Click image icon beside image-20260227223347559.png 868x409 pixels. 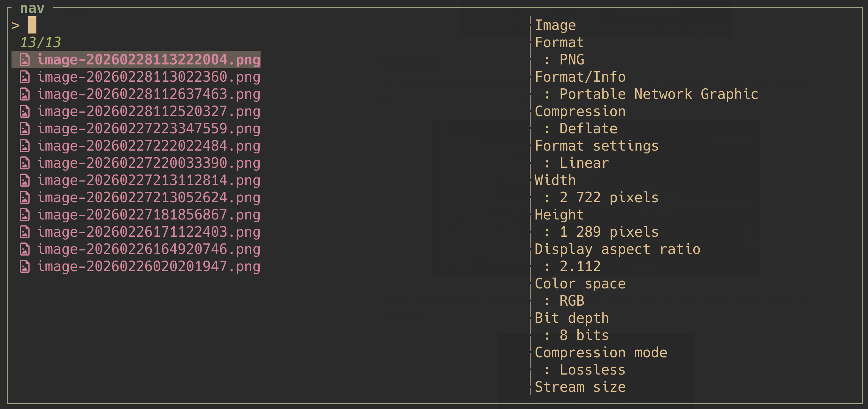pyautogui.click(x=25, y=128)
